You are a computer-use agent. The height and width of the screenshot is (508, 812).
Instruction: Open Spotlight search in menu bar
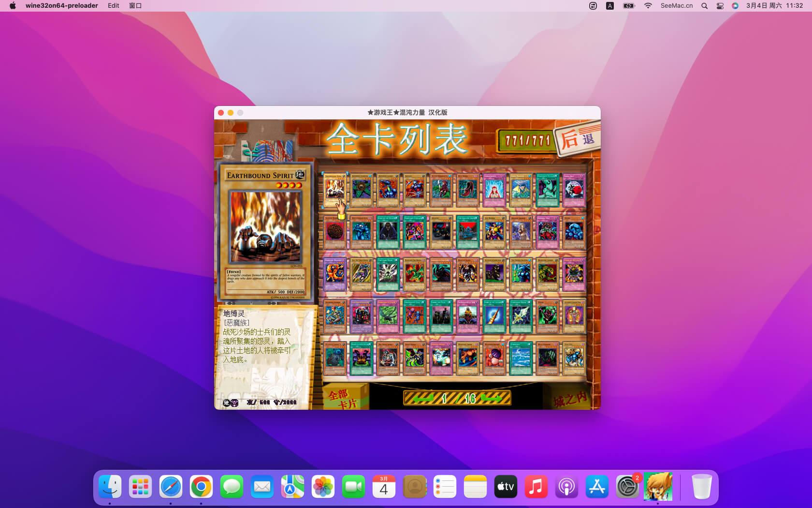click(704, 5)
